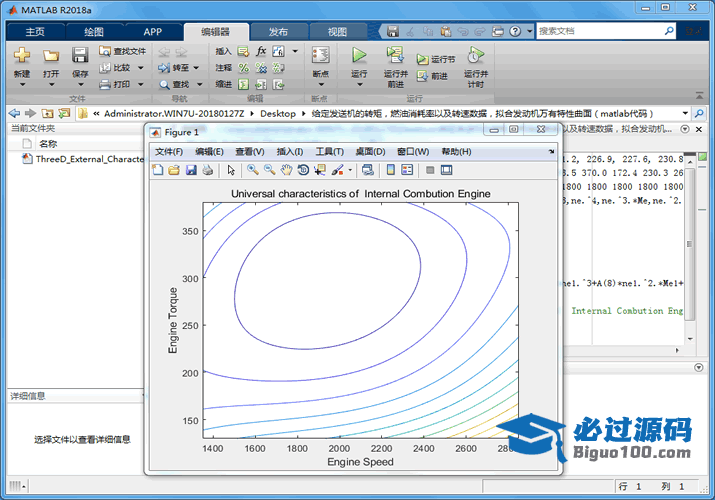715x500 pixels.
Task: Toggle the legend in the Figure toolbar
Action: (407, 170)
